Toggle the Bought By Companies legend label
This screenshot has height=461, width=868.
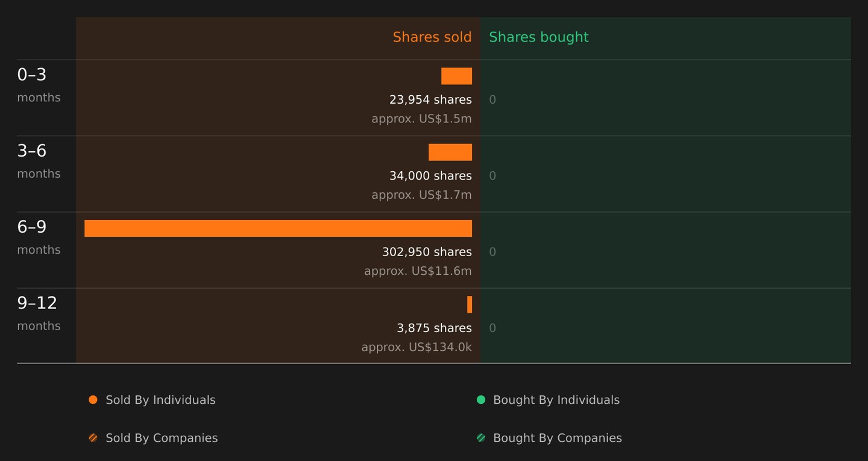pyautogui.click(x=558, y=438)
